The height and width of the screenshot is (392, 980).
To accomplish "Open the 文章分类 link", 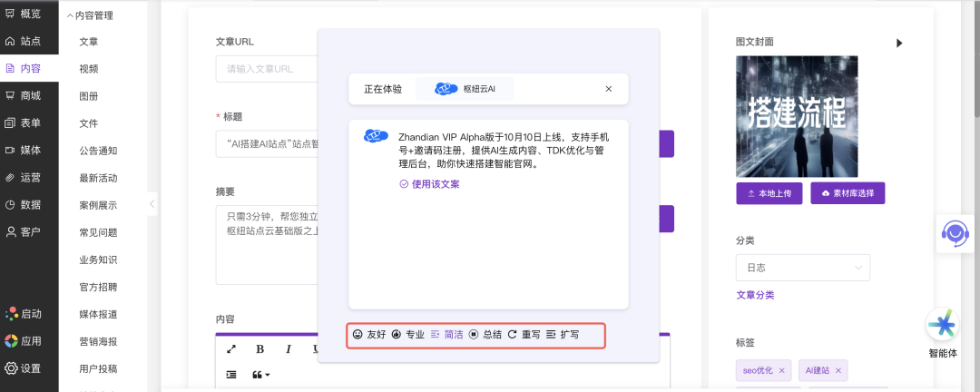I will pyautogui.click(x=755, y=295).
